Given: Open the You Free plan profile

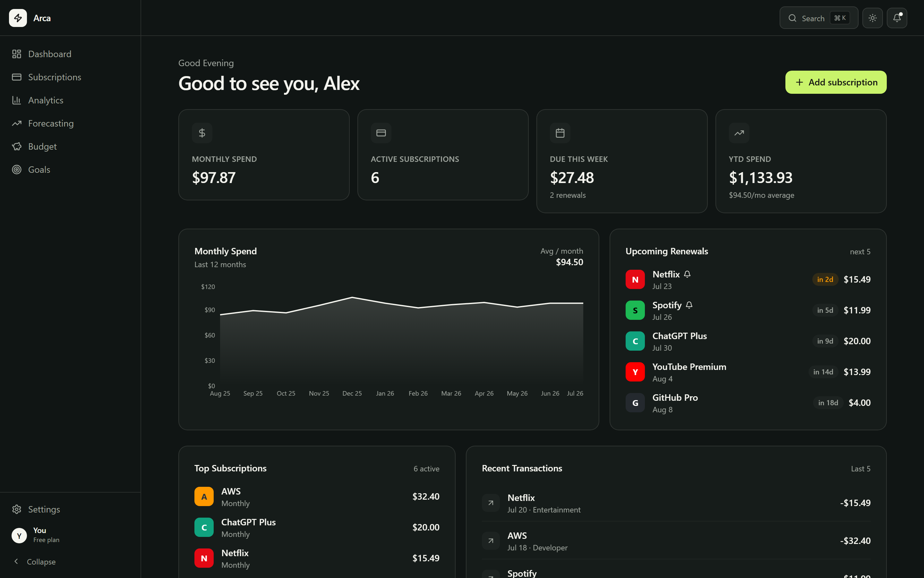Looking at the screenshot, I should coord(70,535).
